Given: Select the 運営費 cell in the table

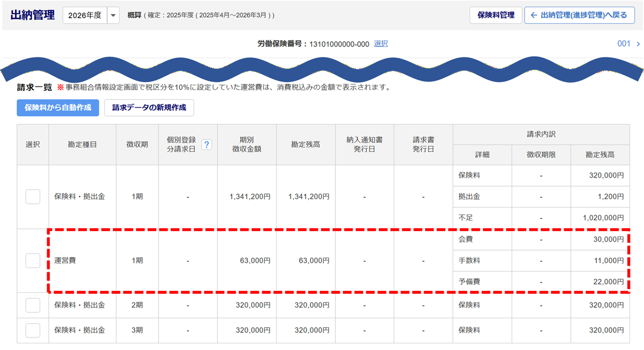Looking at the screenshot, I should (x=65, y=261).
